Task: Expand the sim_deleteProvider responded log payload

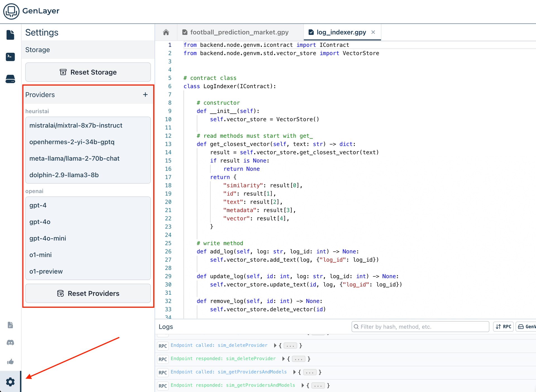Action: click(x=283, y=359)
